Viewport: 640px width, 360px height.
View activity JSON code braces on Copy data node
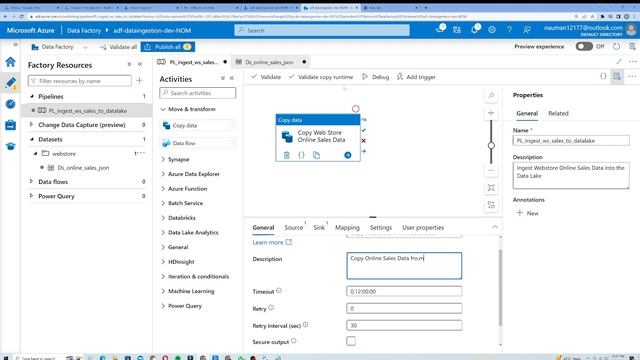(301, 155)
